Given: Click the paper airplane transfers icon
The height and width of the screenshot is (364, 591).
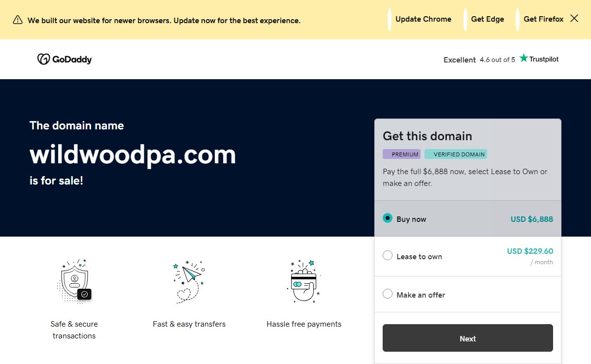Looking at the screenshot, I should pos(189,281).
